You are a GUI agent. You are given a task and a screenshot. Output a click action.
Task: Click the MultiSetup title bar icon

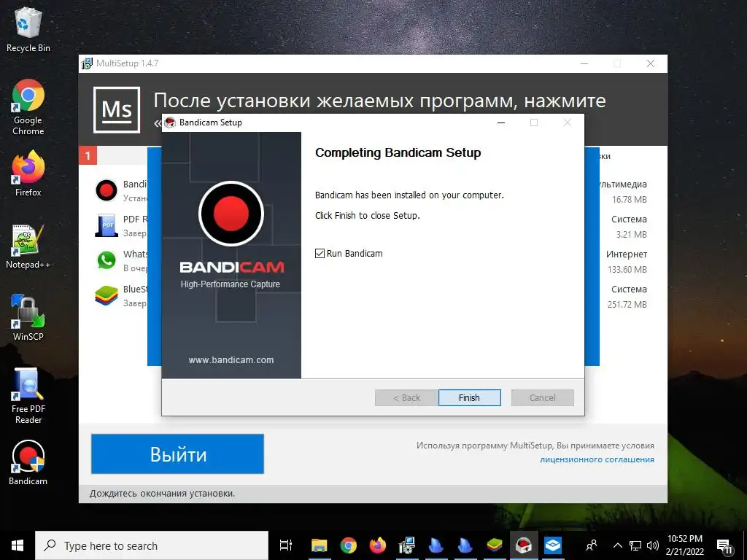[x=87, y=63]
